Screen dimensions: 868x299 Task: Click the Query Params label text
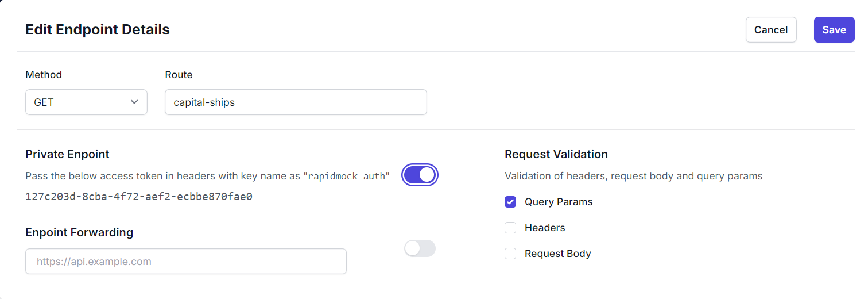[559, 202]
